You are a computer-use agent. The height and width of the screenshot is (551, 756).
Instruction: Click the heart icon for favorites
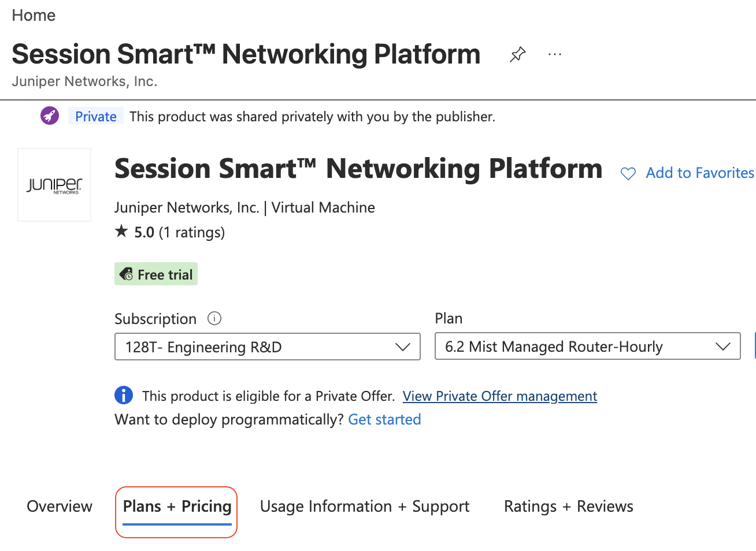(x=628, y=173)
